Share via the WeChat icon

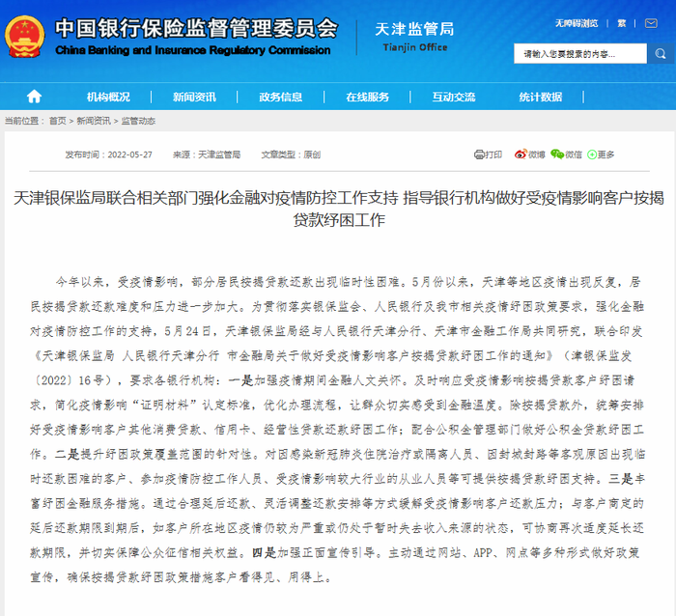[557, 154]
